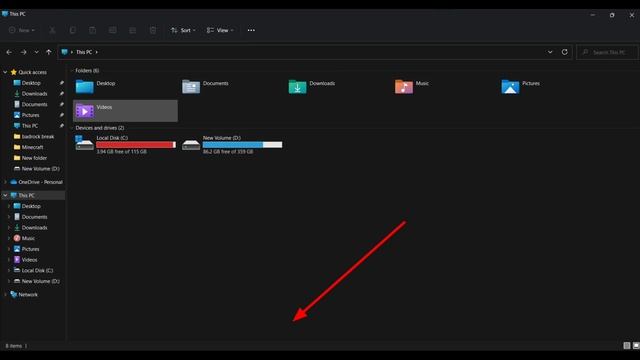Select New Volume (D:) drive icon
This screenshot has height=360, width=640.
(191, 144)
